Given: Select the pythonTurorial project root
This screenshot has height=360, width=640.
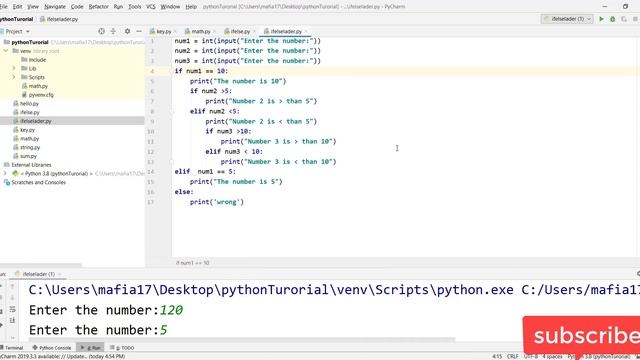Looking at the screenshot, I should coord(29,42).
